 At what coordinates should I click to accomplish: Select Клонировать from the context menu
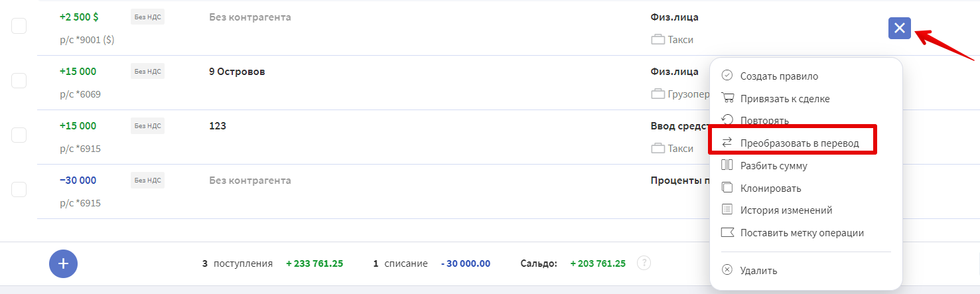point(770,188)
